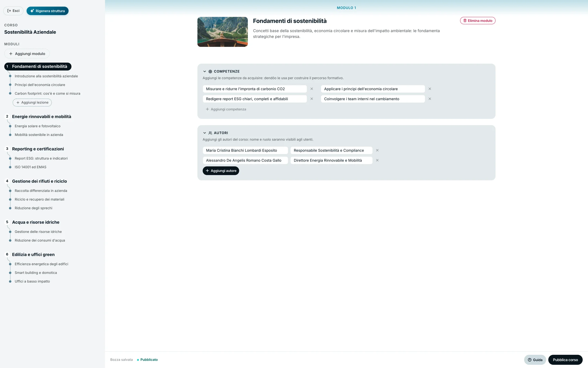Edit role field 'Responsabile Sostenibilità e Compliance'
This screenshot has height=368, width=588.
coord(331,150)
